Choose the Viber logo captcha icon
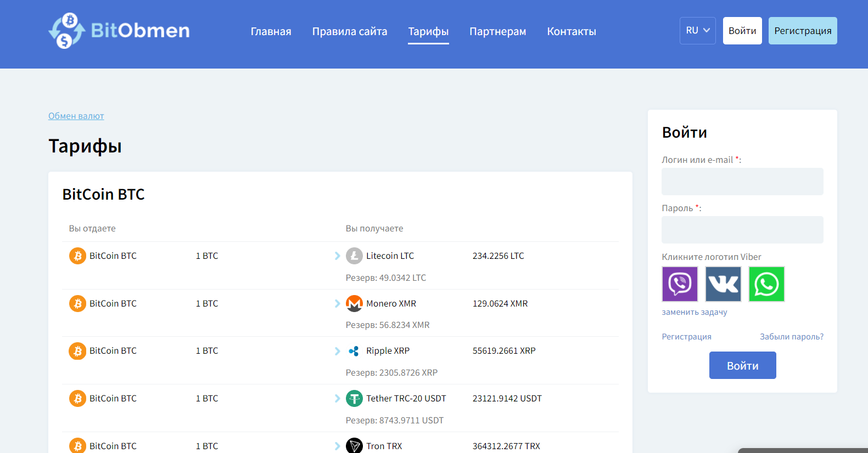Screen dimensions: 868x453 680,284
